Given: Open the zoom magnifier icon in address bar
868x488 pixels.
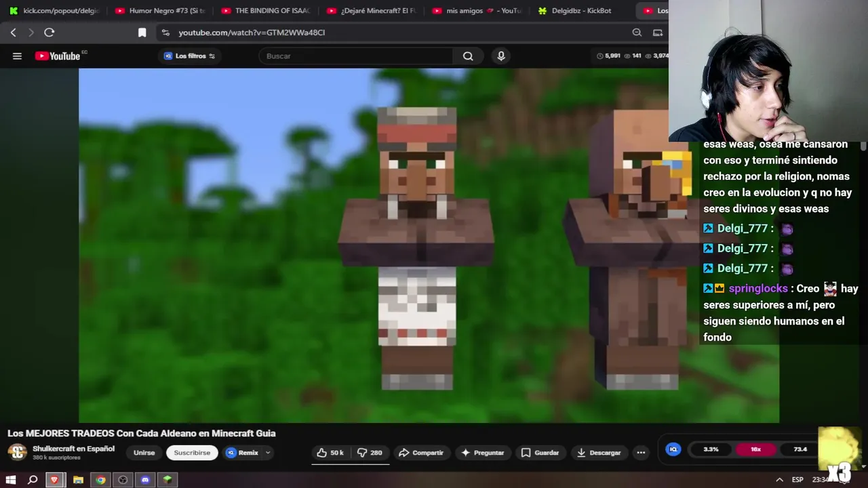Looking at the screenshot, I should coord(637,33).
